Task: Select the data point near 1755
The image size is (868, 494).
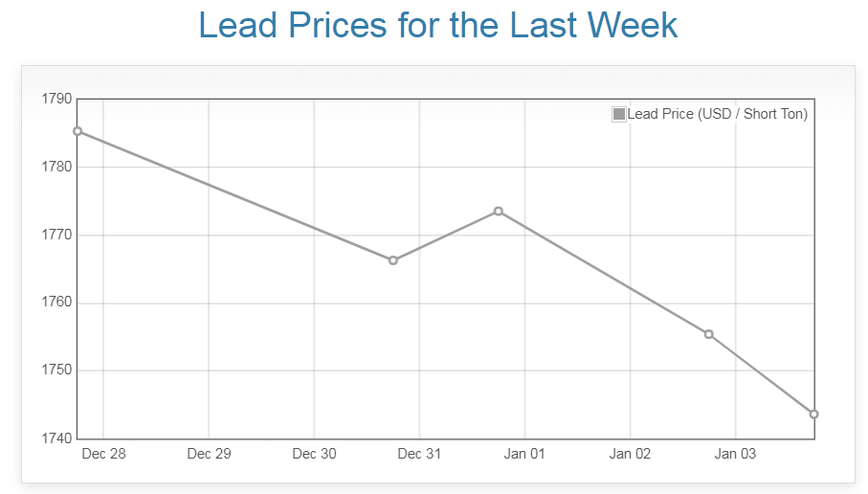Action: [x=709, y=334]
